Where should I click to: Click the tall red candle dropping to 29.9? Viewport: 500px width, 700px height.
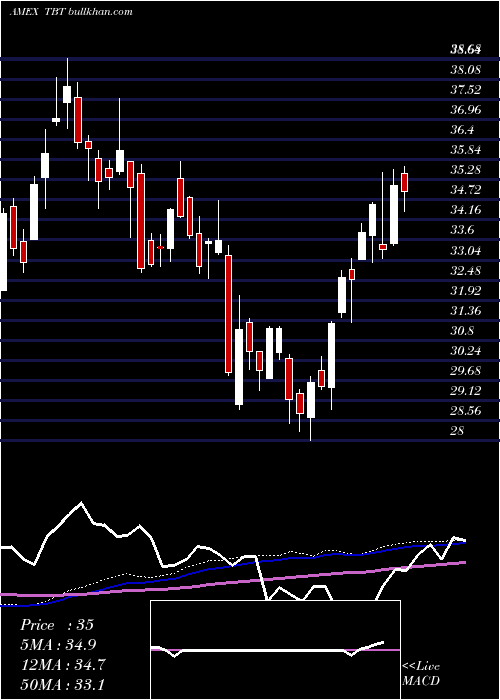tap(228, 314)
